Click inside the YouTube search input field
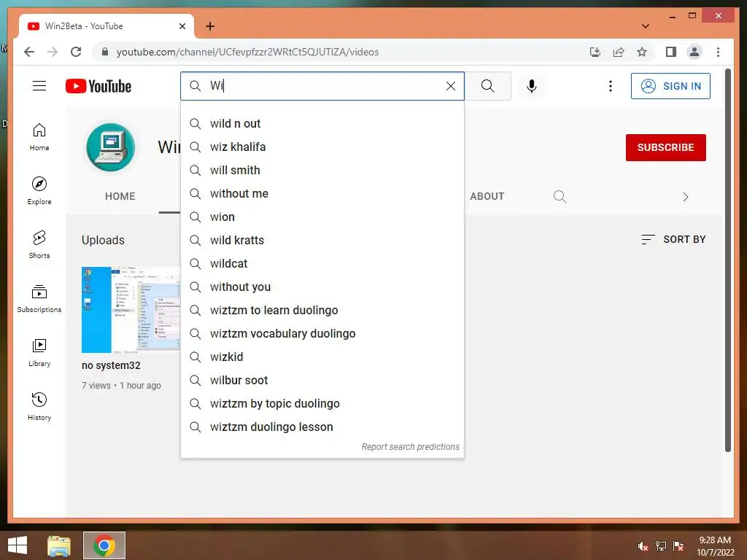747x560 pixels. pos(324,86)
